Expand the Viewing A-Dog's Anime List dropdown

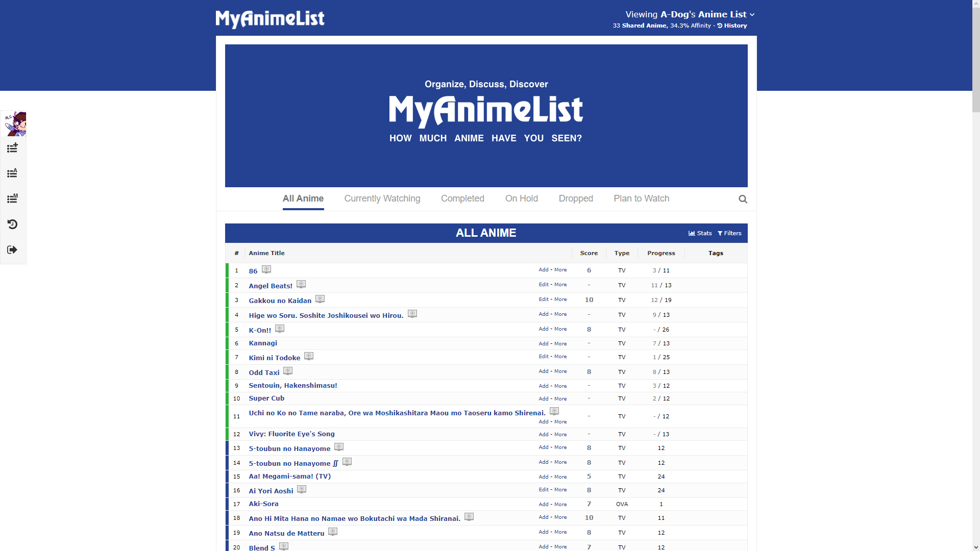click(x=690, y=14)
